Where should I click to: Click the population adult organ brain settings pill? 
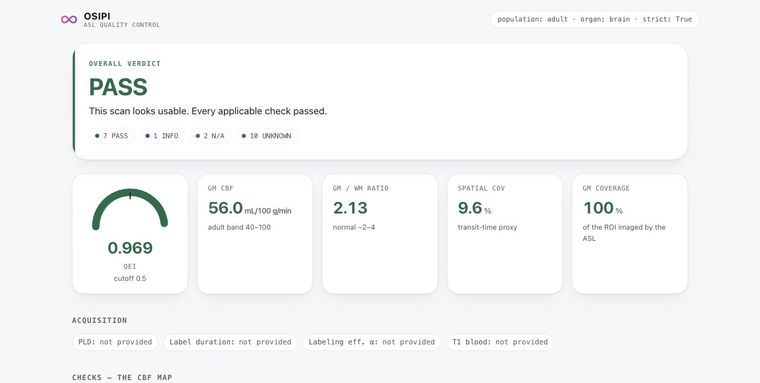[x=595, y=19]
